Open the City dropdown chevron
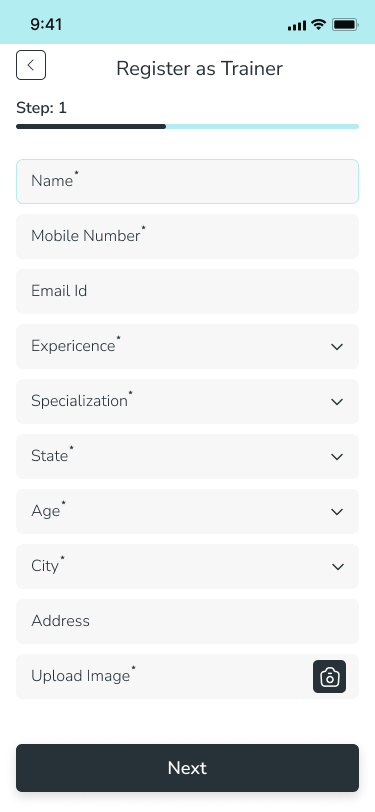 pos(338,567)
